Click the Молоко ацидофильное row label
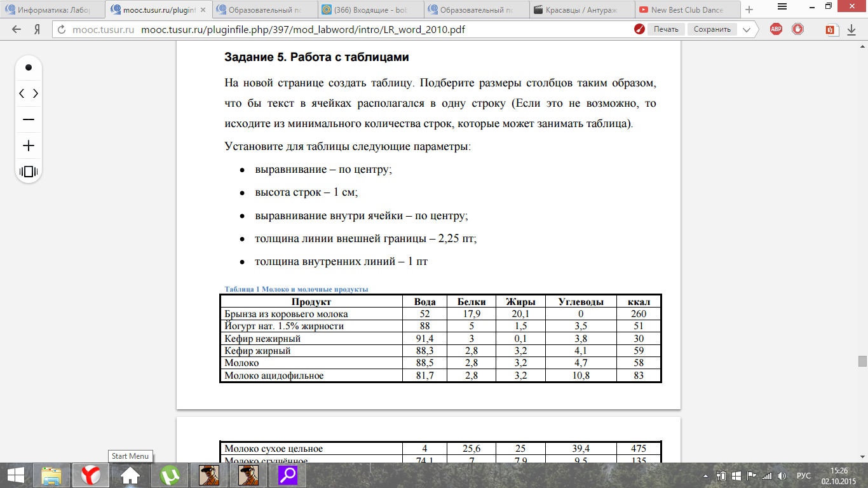This screenshot has width=868, height=488. point(274,376)
